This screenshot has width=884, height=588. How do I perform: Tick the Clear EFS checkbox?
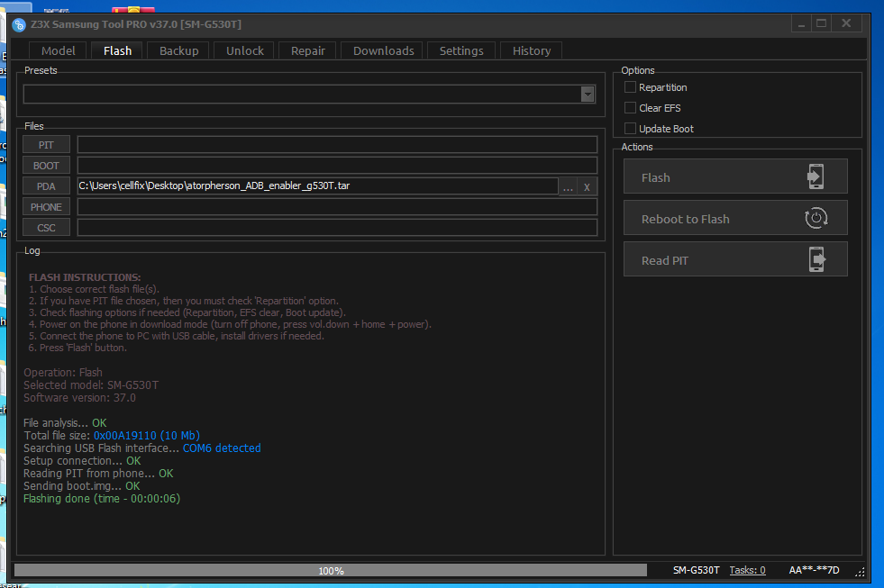[x=630, y=107]
